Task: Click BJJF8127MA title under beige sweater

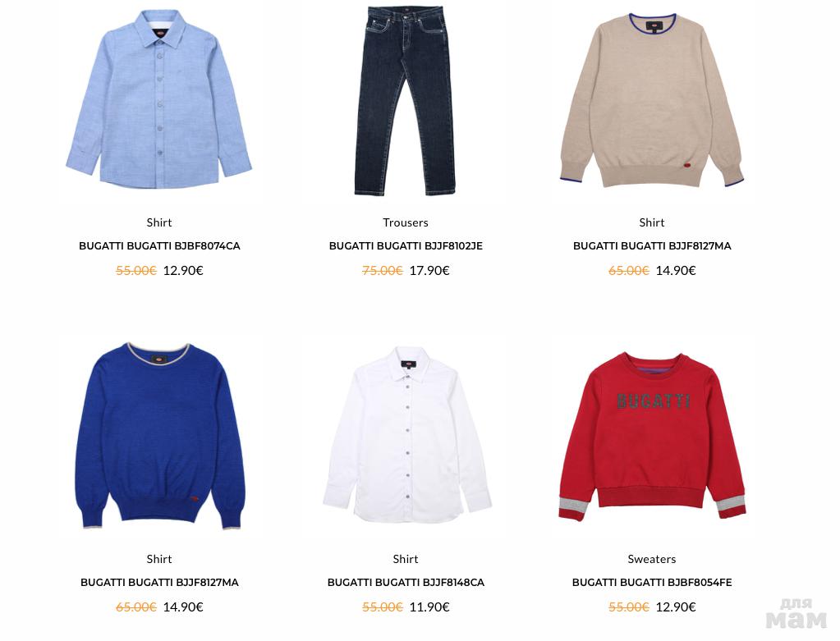Action: (x=652, y=245)
